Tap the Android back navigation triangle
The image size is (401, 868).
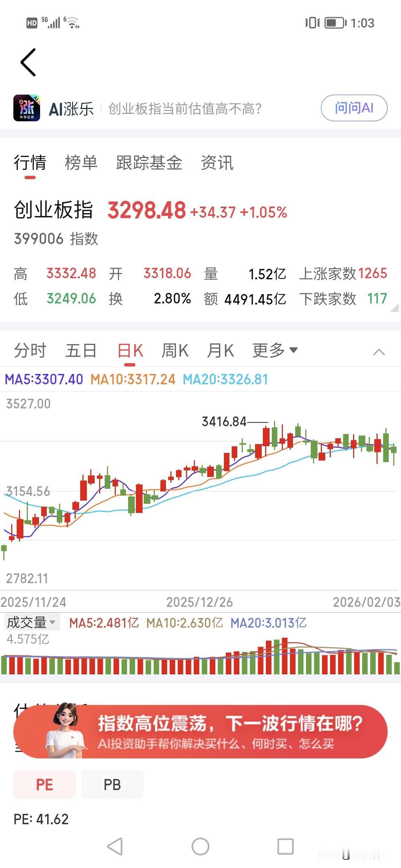[x=115, y=846]
